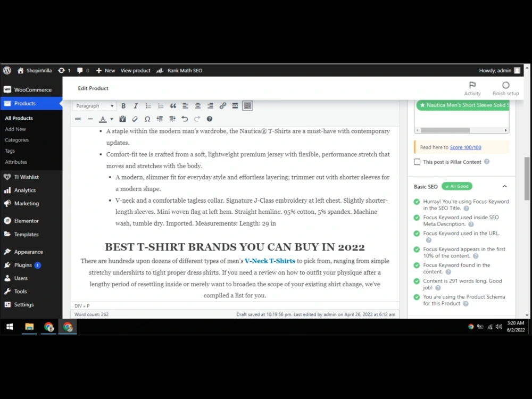This screenshot has width=532, height=399.
Task: Increase indent of paragraph
Action: [x=172, y=119]
